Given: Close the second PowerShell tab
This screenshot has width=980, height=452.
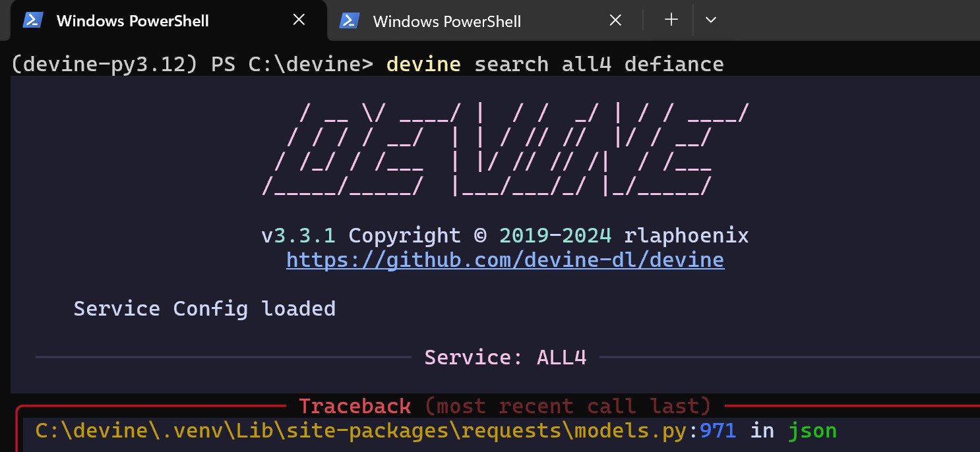Looking at the screenshot, I should tap(615, 20).
